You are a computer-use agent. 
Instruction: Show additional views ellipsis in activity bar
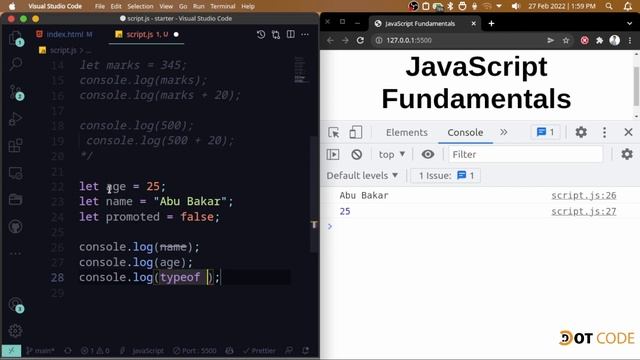click(x=16, y=253)
